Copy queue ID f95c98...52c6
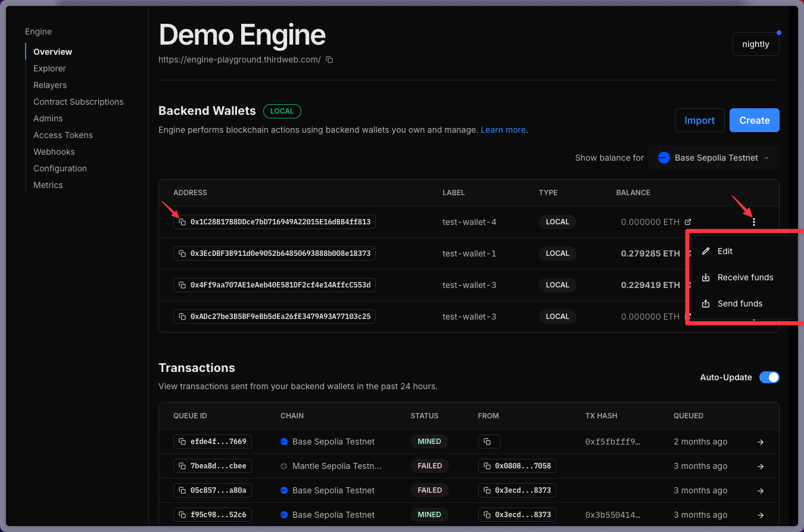804x532 pixels. click(182, 515)
